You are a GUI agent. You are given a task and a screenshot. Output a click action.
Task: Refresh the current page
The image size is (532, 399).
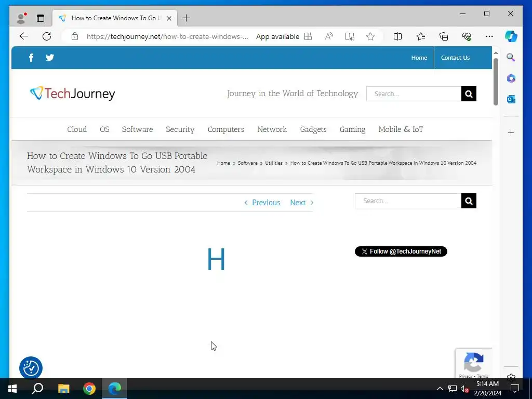tap(47, 36)
